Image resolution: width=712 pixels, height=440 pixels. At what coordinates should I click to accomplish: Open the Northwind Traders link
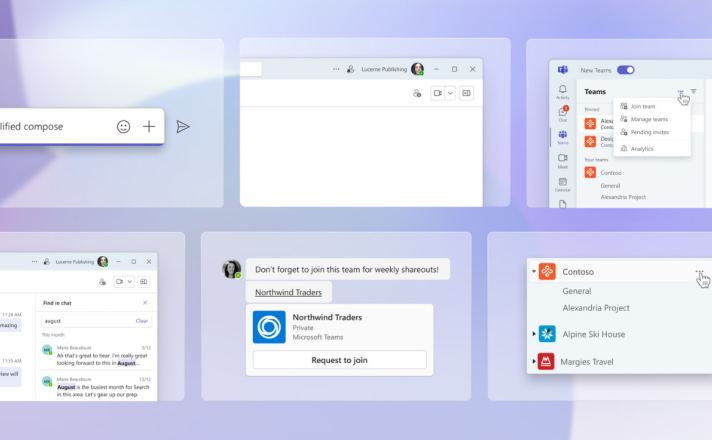288,292
